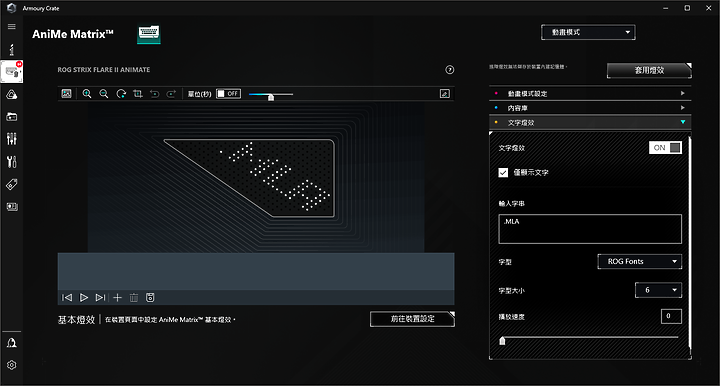This screenshot has width=720, height=386.
Task: Open the Device sidebar icon with red badge
Action: [11, 72]
